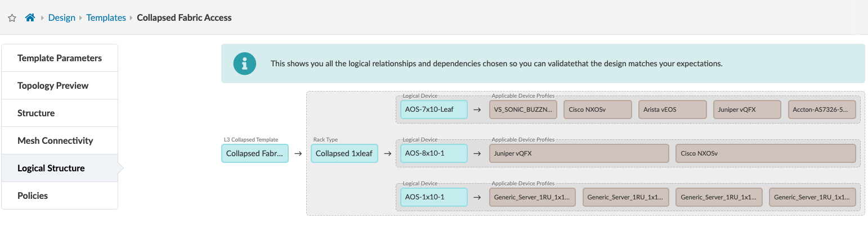Viewport: 868px width, 232px height.
Task: Click the Collapsed Fabric template node
Action: click(x=255, y=153)
